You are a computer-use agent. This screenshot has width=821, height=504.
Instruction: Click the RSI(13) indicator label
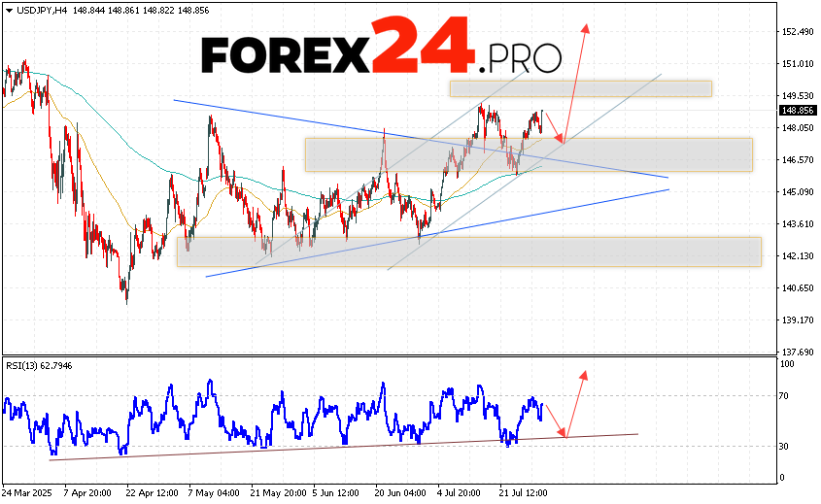[x=24, y=365]
